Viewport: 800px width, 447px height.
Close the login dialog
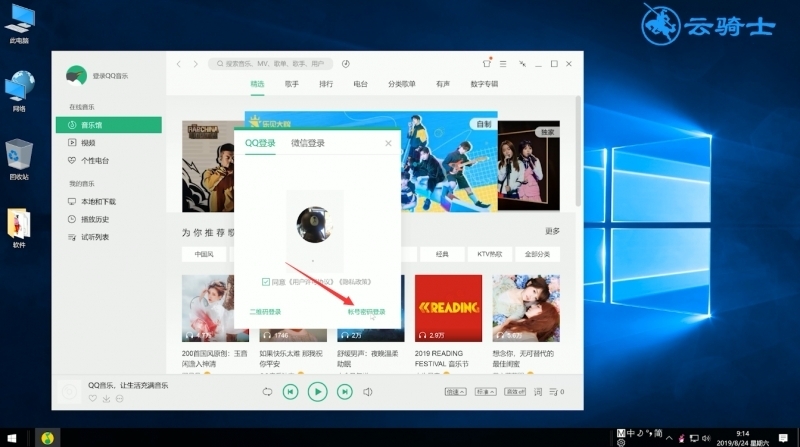tap(388, 143)
